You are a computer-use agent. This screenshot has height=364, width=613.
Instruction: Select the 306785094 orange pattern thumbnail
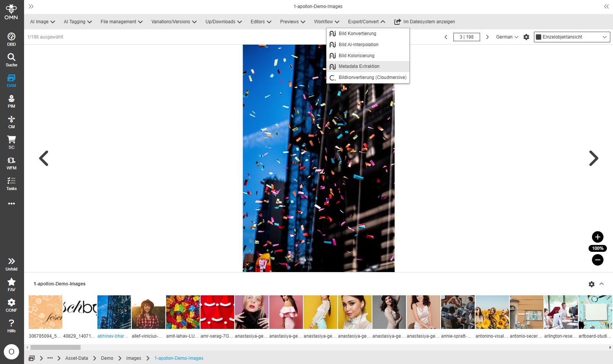pos(45,312)
